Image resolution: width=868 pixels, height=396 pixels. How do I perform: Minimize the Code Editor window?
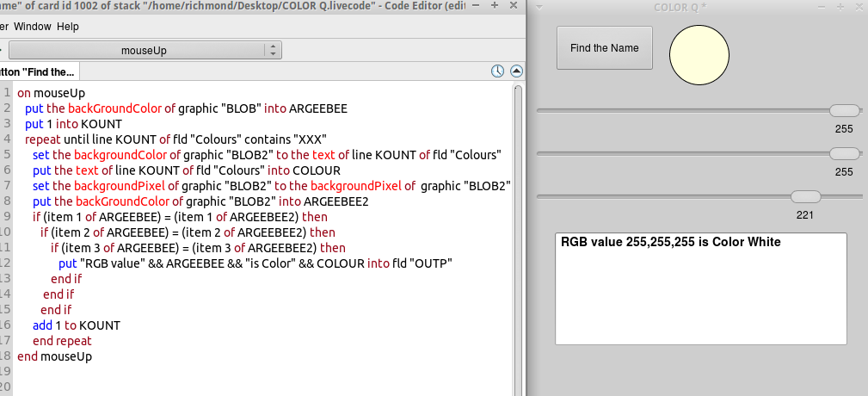click(x=476, y=6)
